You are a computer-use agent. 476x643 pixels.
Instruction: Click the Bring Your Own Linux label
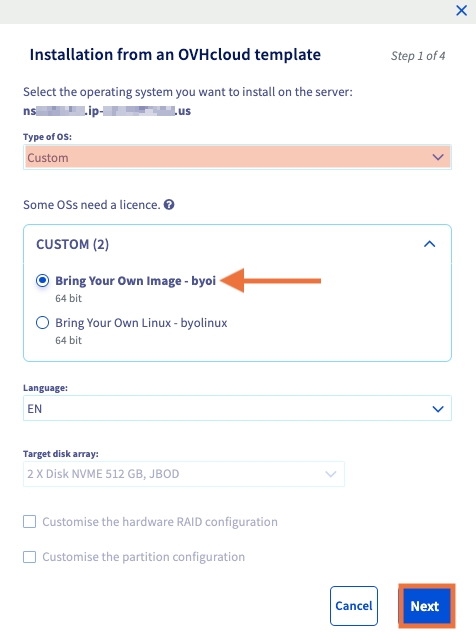(141, 323)
